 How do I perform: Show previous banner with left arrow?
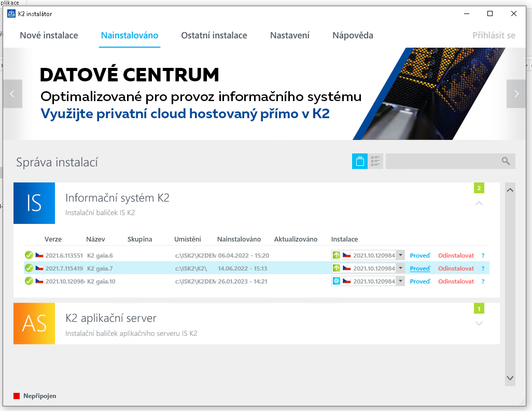(x=12, y=94)
